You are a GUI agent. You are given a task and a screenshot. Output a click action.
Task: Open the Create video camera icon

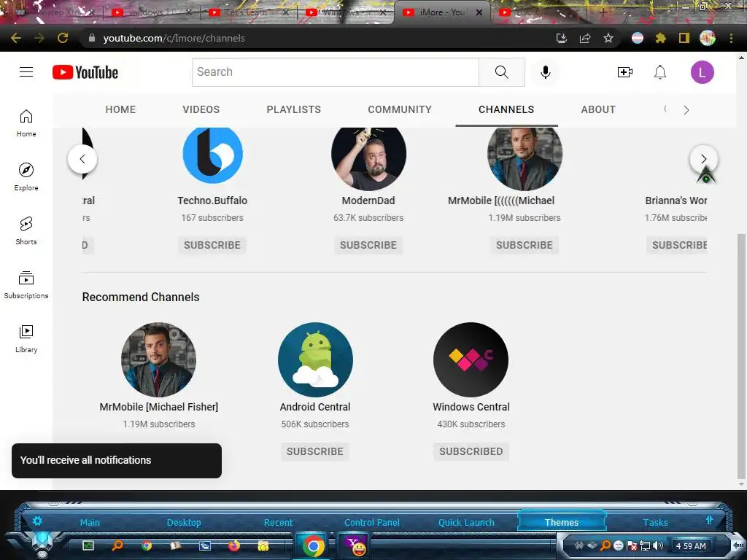pos(624,72)
